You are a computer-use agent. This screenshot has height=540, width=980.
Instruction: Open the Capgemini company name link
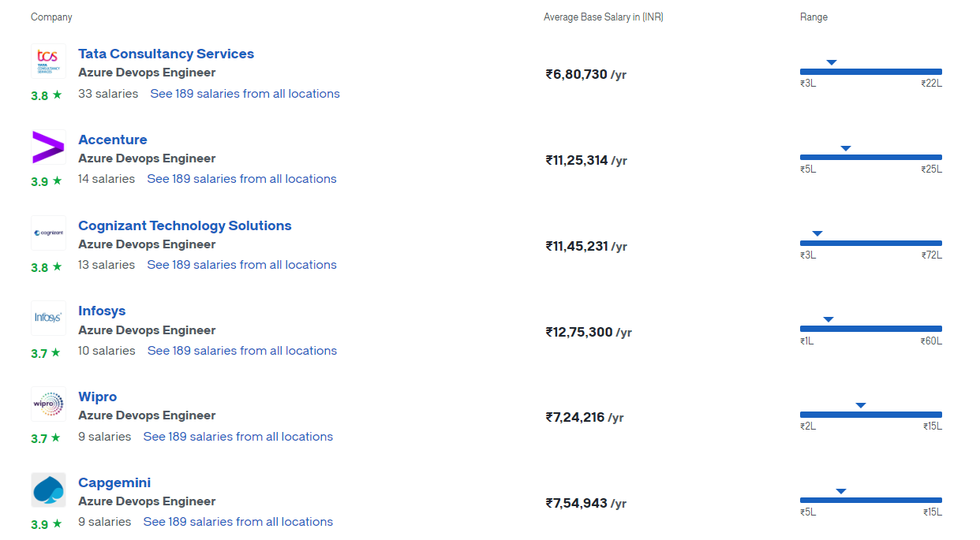pyautogui.click(x=114, y=482)
